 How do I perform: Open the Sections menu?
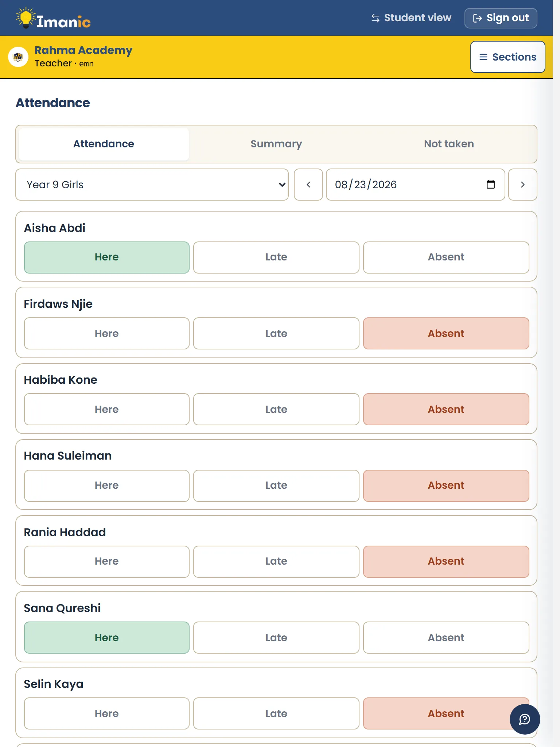508,57
